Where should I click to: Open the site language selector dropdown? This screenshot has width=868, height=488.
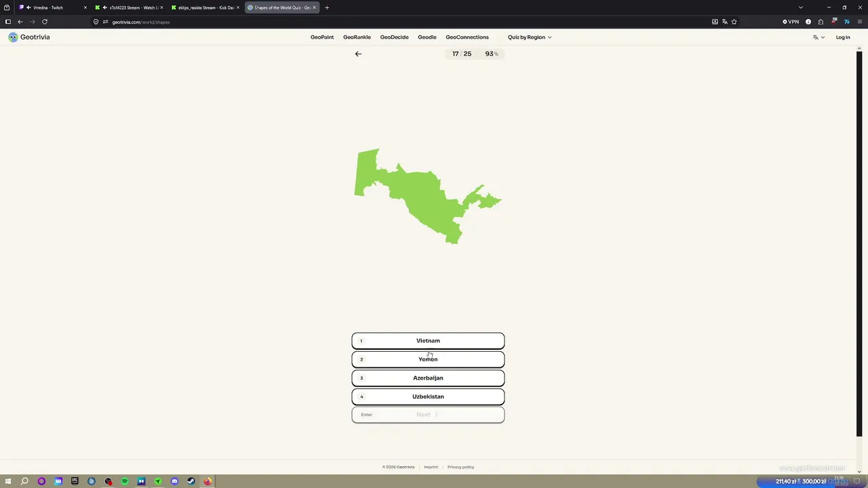pyautogui.click(x=818, y=37)
